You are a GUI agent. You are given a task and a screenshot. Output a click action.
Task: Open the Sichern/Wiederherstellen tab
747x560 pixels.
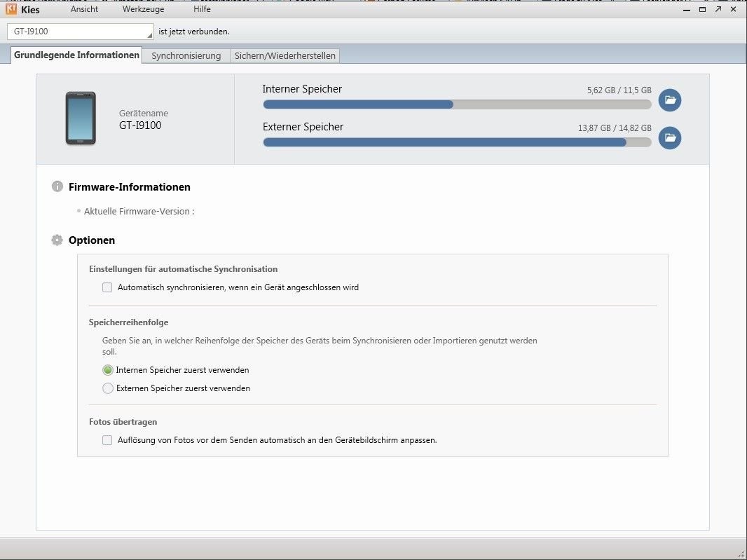click(285, 56)
